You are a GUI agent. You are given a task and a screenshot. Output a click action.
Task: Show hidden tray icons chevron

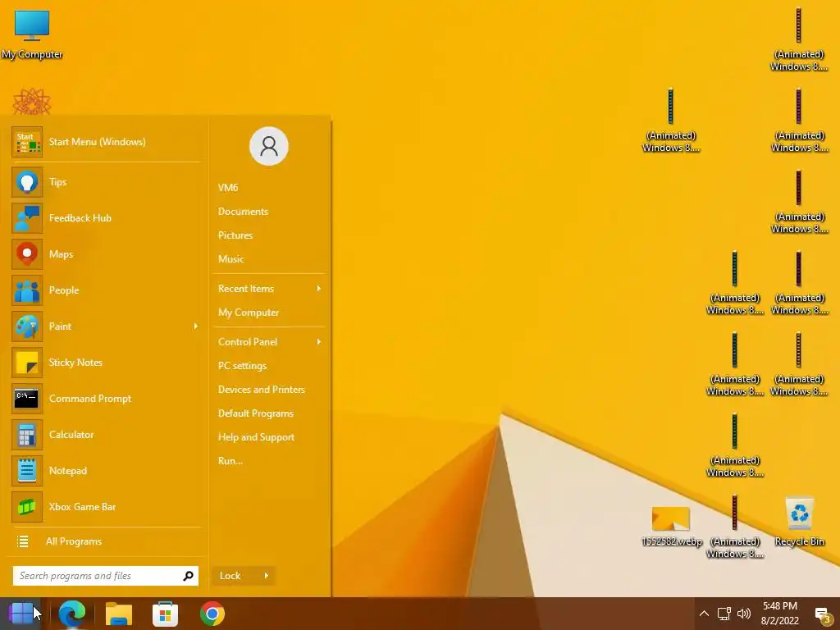pos(704,614)
